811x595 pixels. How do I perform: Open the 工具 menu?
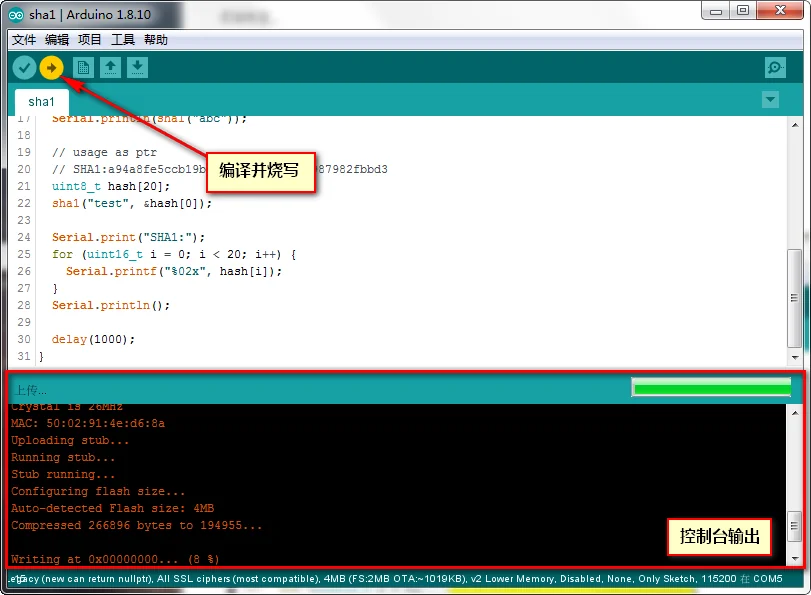click(123, 40)
